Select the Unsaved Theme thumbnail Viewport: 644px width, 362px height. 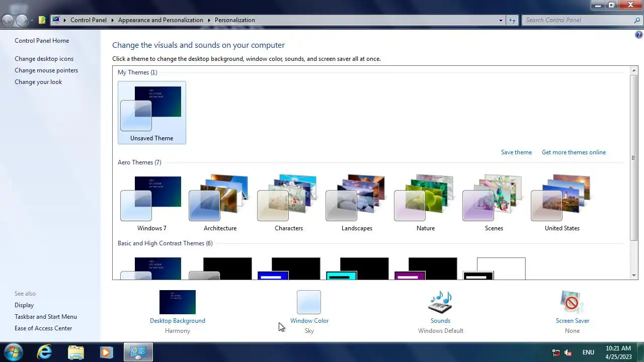point(151,113)
